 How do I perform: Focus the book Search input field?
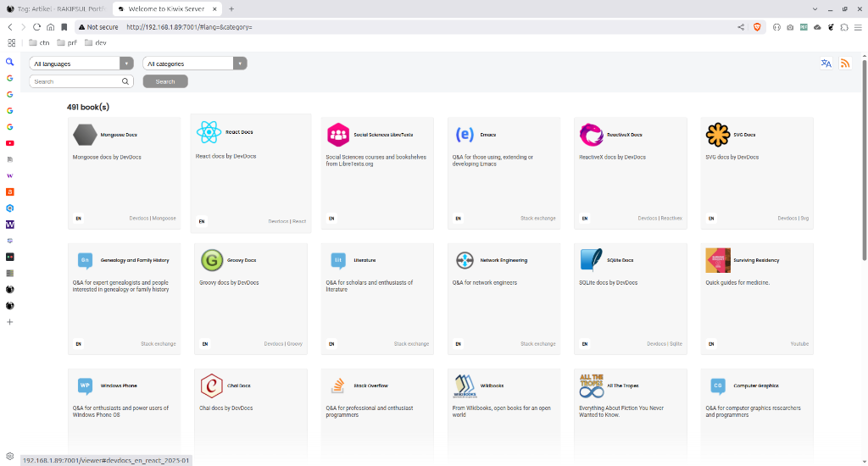coord(81,81)
